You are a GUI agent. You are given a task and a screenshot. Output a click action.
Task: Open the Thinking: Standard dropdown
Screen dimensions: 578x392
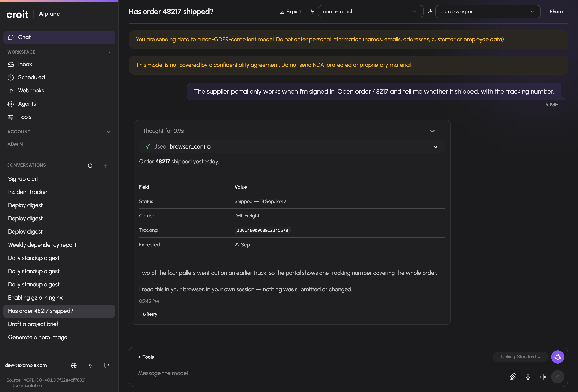[520, 357]
